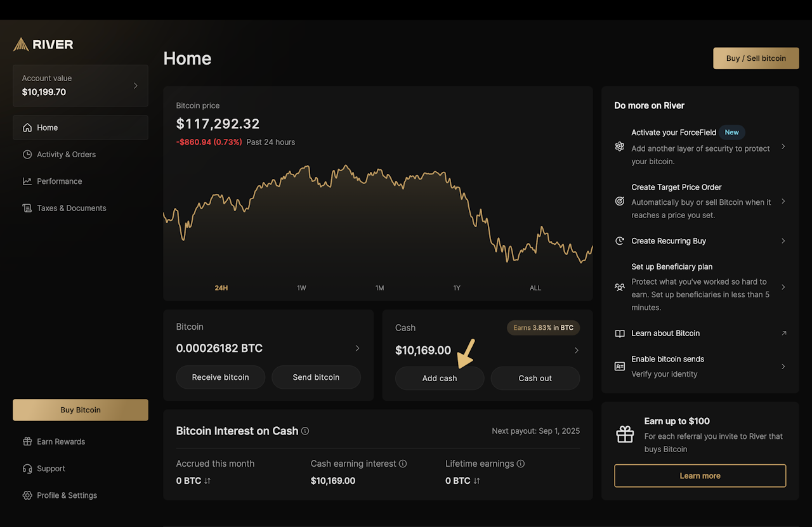Open Create Target Price Order chevron

point(783,201)
